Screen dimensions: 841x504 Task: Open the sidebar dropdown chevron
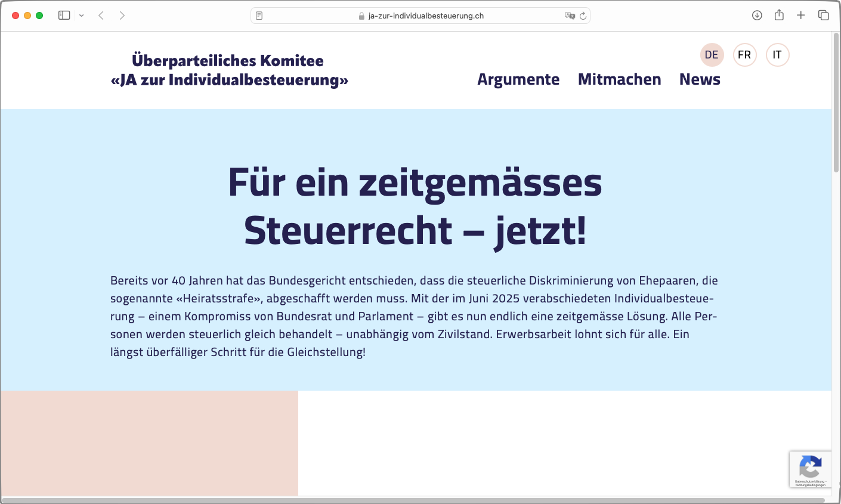tap(82, 16)
